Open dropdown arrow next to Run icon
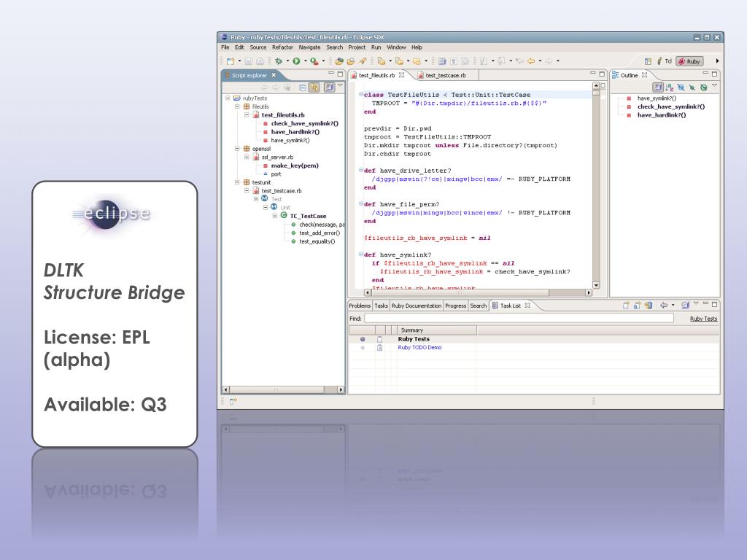 pyautogui.click(x=306, y=61)
